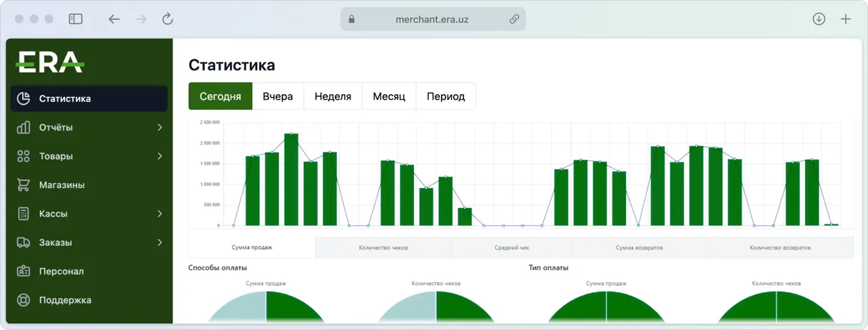Open Статистика in the sidebar
The image size is (868, 330).
click(x=89, y=98)
